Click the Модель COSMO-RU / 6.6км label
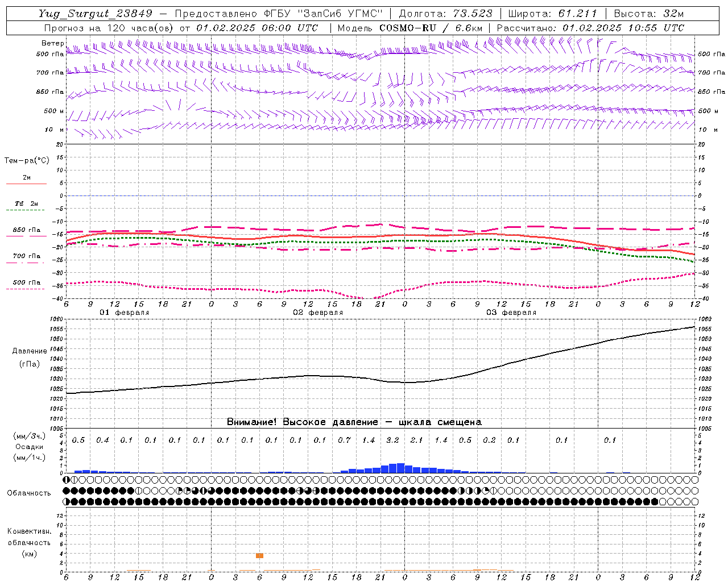728x582 pixels. 410,28
